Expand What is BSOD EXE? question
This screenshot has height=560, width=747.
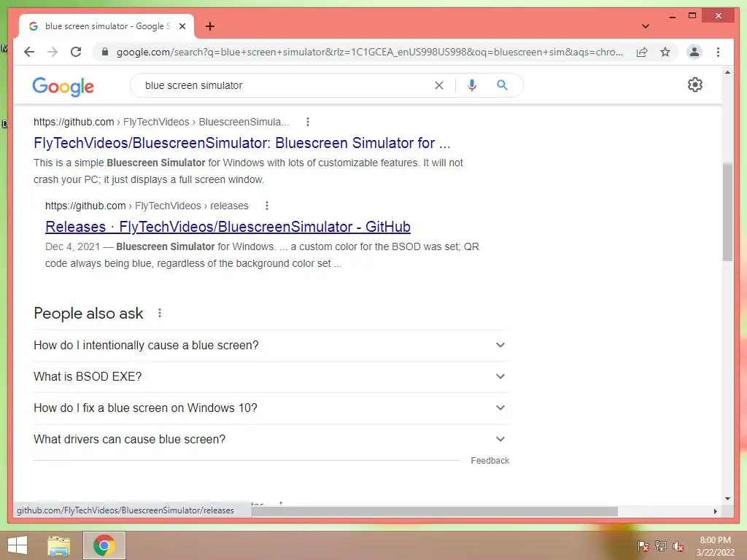click(x=271, y=377)
